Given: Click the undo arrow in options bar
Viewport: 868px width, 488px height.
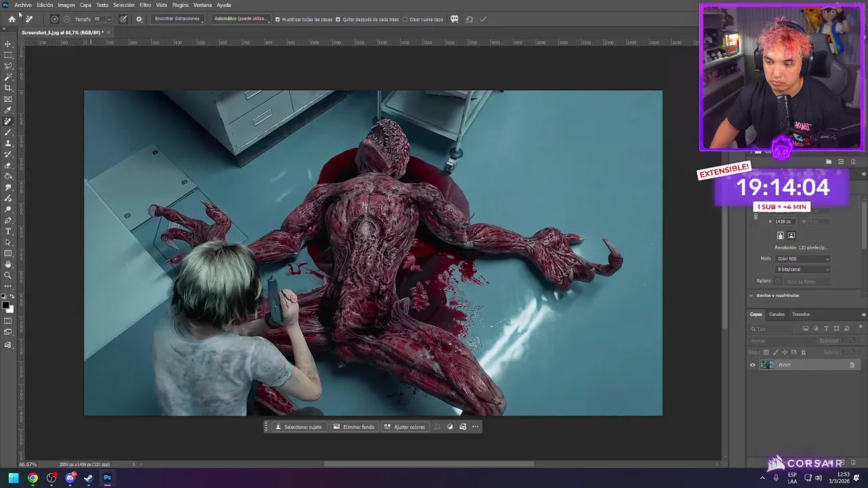Looking at the screenshot, I should (469, 19).
